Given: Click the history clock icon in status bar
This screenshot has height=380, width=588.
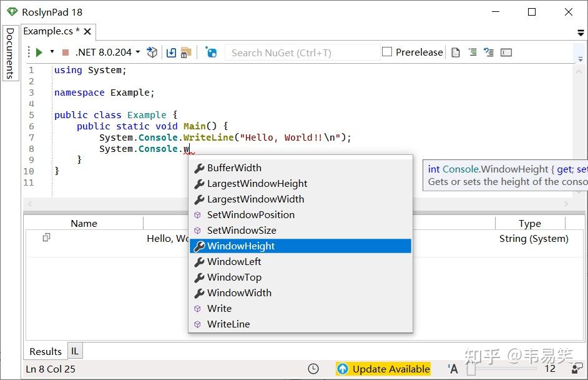Looking at the screenshot, I should click(313, 369).
